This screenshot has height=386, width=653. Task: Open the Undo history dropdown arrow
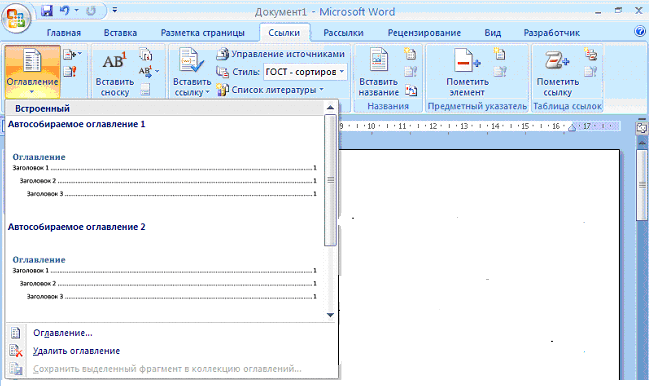pyautogui.click(x=77, y=11)
